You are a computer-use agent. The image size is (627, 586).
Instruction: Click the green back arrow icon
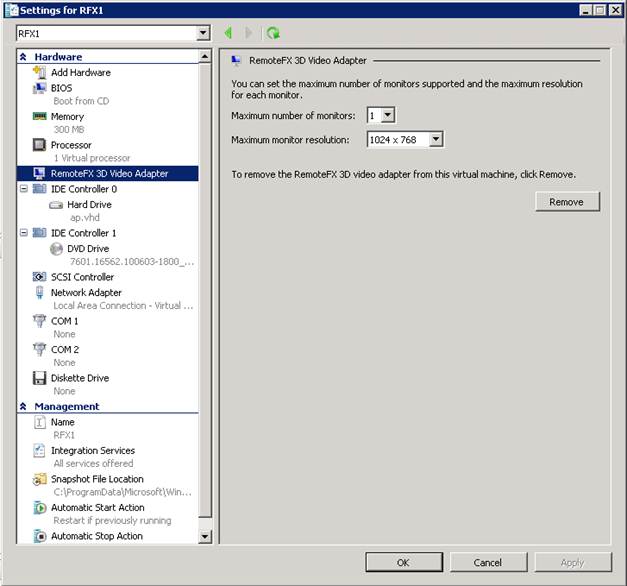click(228, 33)
